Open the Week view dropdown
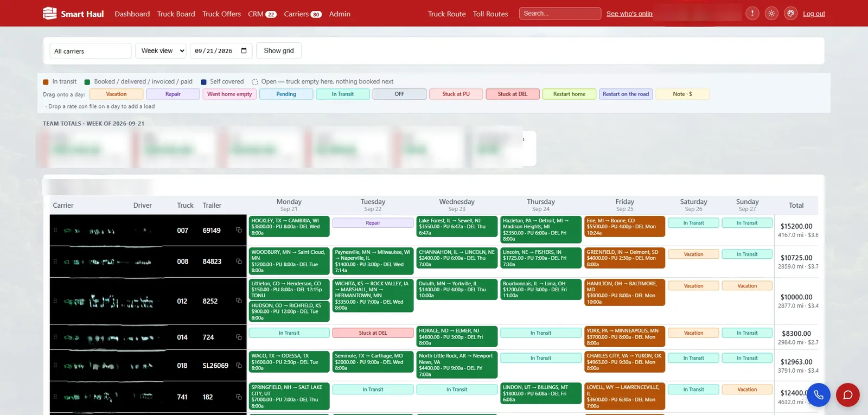 [161, 50]
